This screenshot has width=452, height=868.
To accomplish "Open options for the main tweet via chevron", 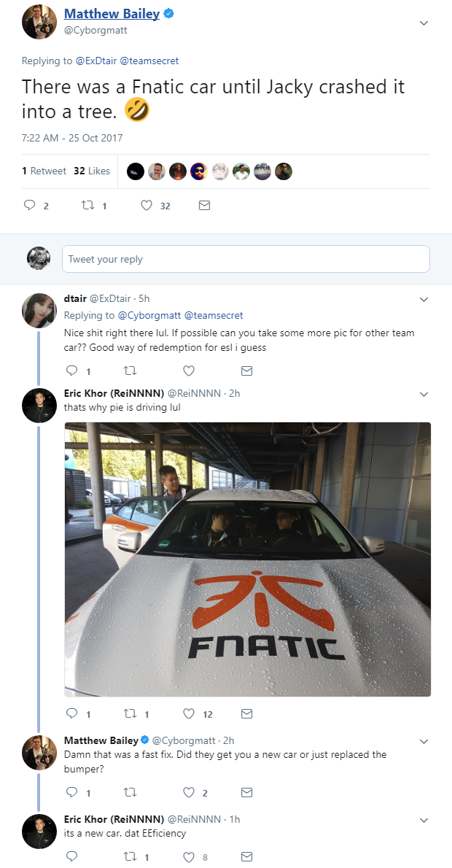I will 424,23.
